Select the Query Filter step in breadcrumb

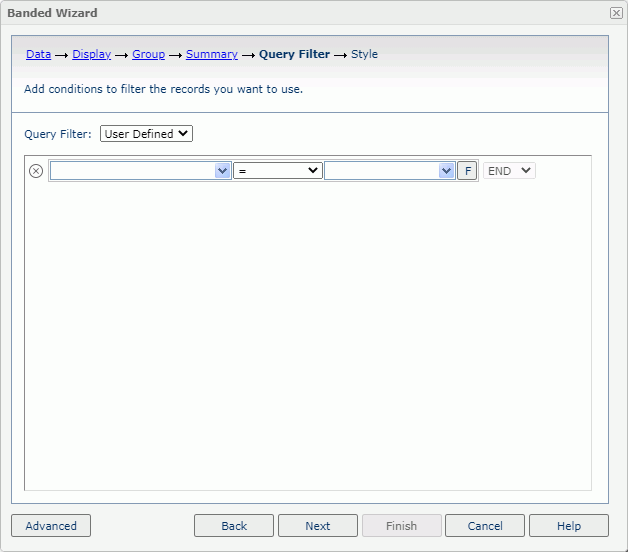pyautogui.click(x=294, y=55)
